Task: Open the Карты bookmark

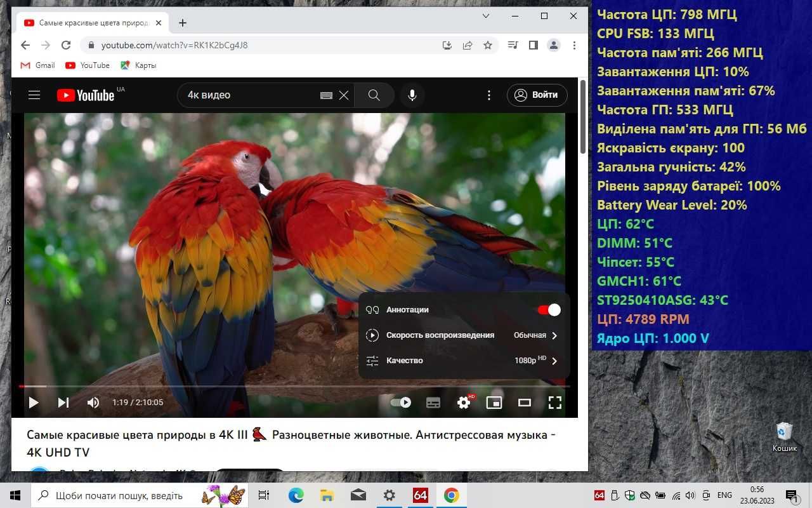Action: [138, 65]
